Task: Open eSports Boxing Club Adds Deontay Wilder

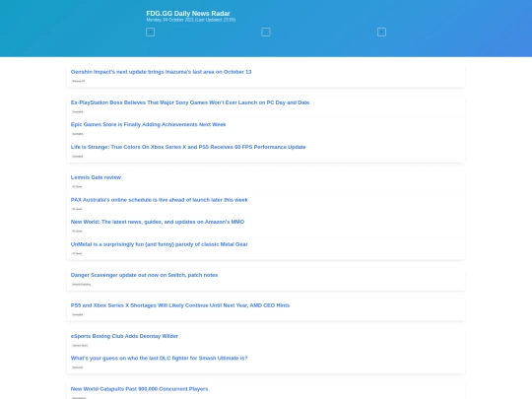Action: coord(124,336)
